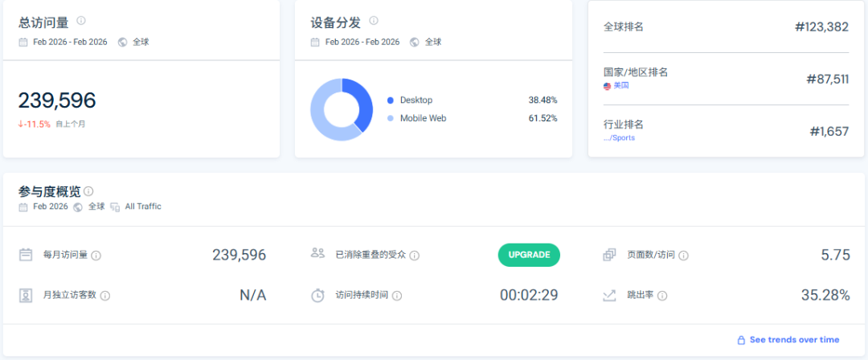The width and height of the screenshot is (868, 360).
Task: Click calendar icon in 设备分发 card
Action: pyautogui.click(x=315, y=42)
